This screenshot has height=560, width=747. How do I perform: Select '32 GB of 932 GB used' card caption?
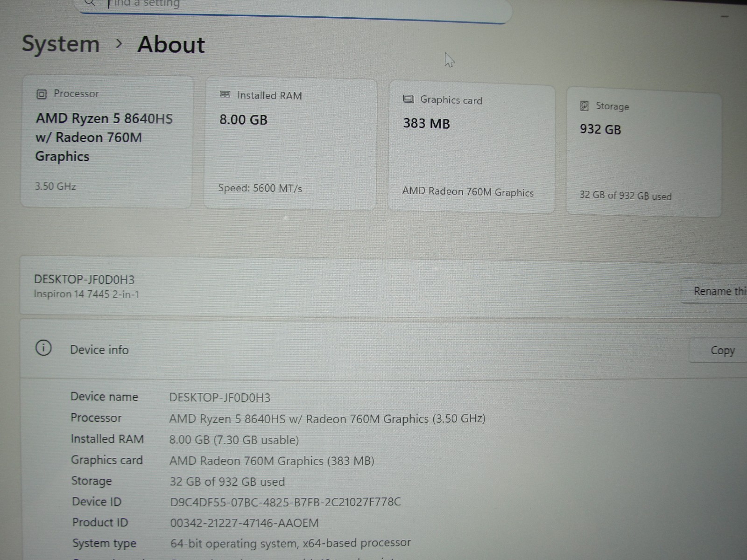pyautogui.click(x=626, y=196)
